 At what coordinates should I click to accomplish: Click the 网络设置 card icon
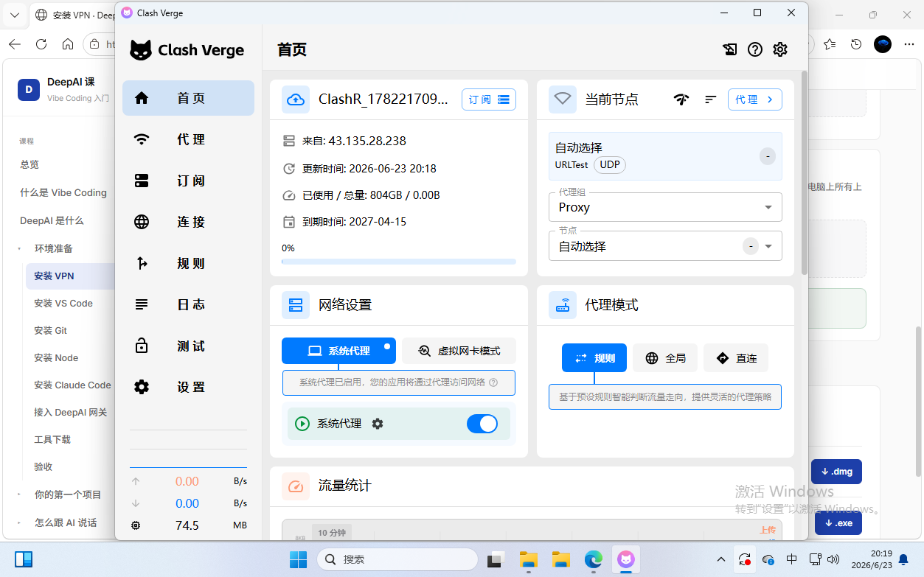296,305
